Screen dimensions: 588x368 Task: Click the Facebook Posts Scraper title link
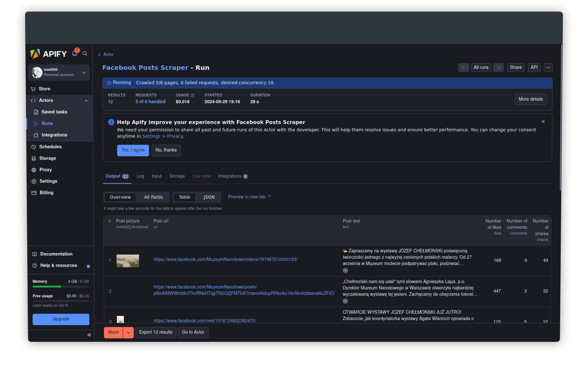[145, 68]
